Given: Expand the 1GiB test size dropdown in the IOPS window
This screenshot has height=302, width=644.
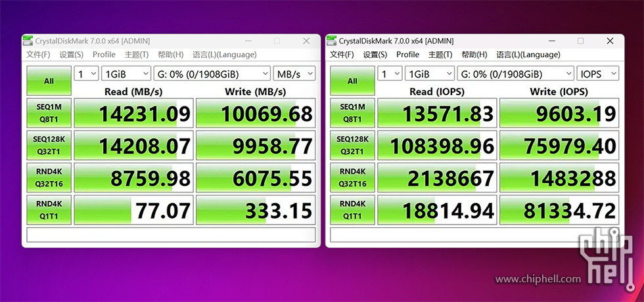Looking at the screenshot, I should 428,74.
